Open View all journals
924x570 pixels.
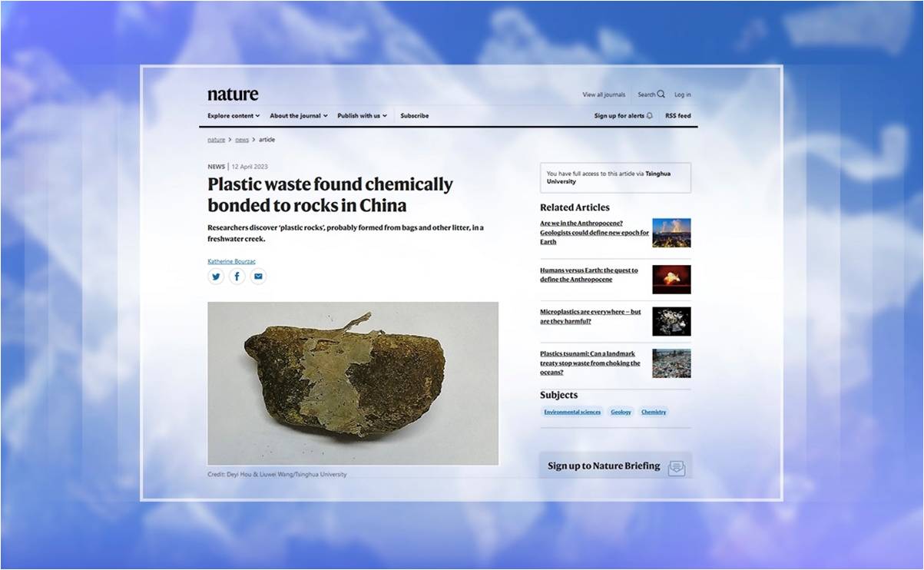(604, 94)
